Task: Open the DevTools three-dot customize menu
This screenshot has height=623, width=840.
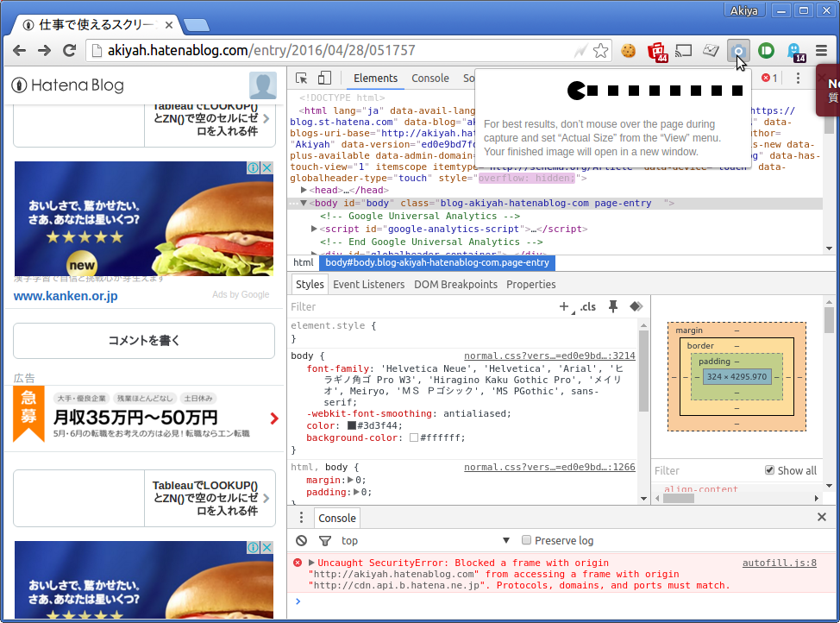Action: (x=798, y=79)
